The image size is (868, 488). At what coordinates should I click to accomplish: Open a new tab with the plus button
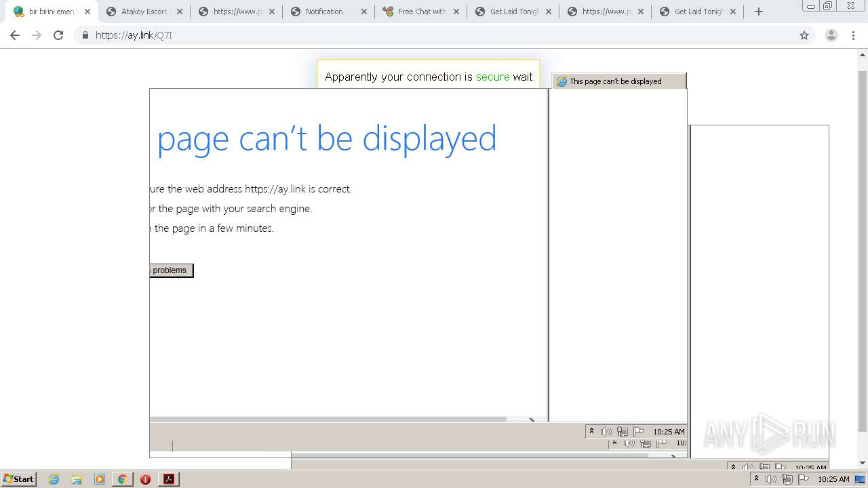759,12
